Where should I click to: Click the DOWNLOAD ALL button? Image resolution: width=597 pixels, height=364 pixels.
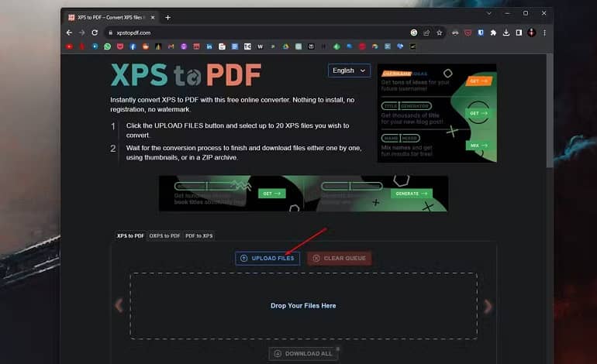click(303, 354)
